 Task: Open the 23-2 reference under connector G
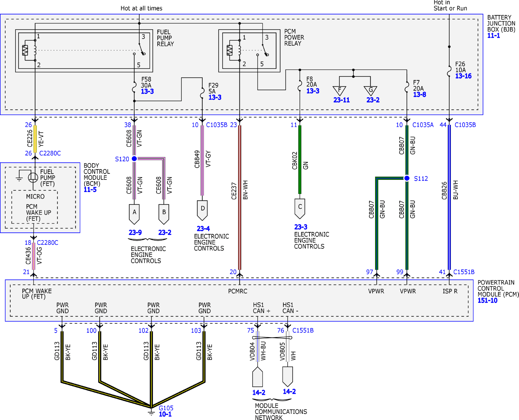click(x=373, y=100)
